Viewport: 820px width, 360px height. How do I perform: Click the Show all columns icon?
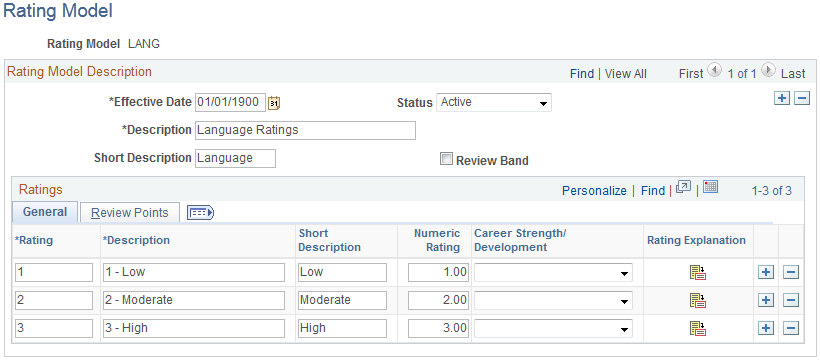pos(200,212)
